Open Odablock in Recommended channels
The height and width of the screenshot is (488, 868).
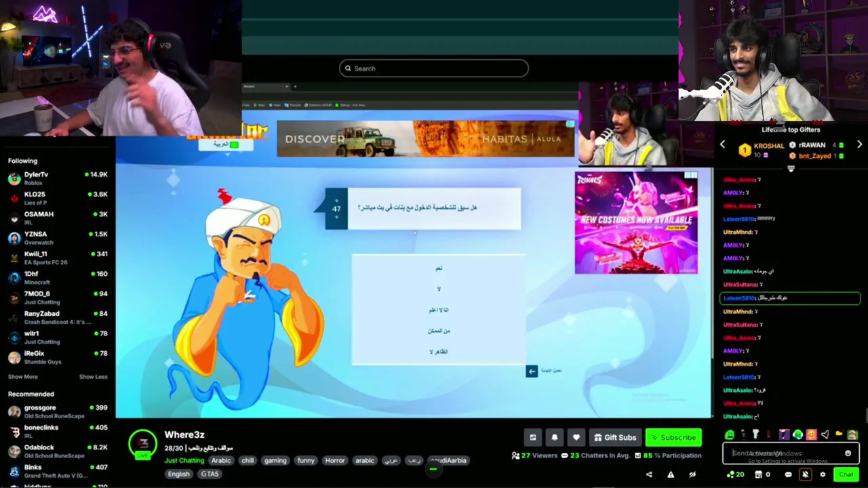click(x=58, y=451)
